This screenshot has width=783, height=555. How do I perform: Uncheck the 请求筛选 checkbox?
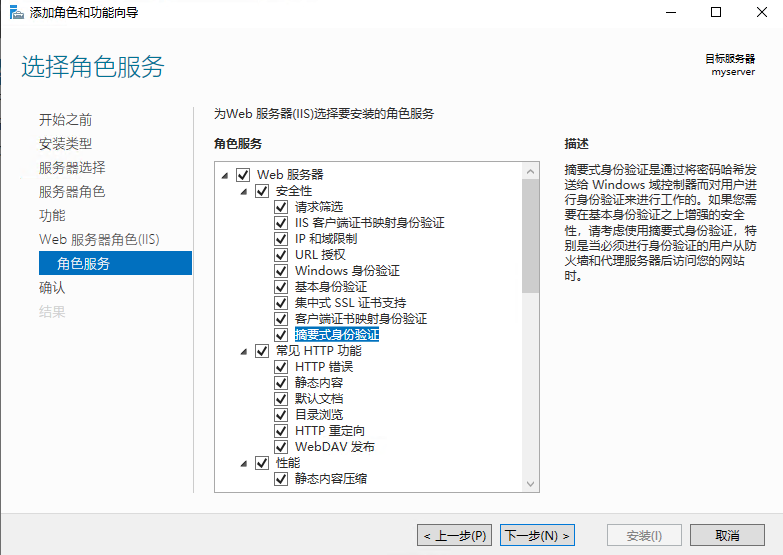click(282, 207)
